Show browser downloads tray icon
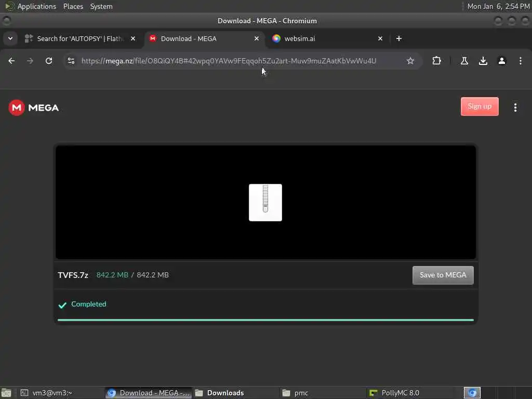The image size is (532, 399). [x=483, y=61]
